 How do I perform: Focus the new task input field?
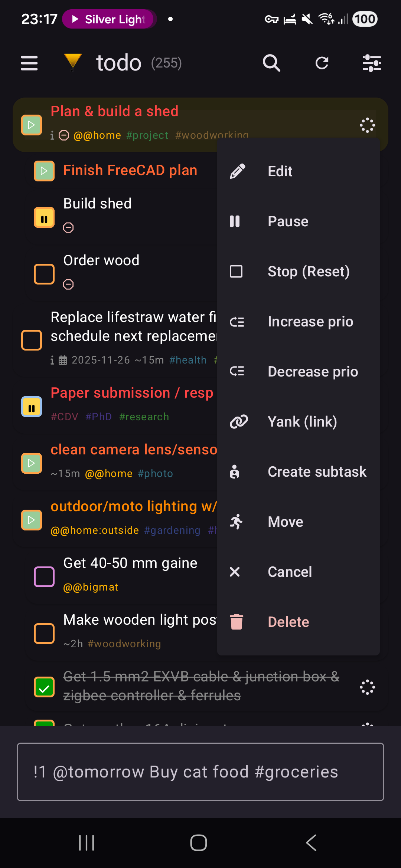pyautogui.click(x=200, y=772)
